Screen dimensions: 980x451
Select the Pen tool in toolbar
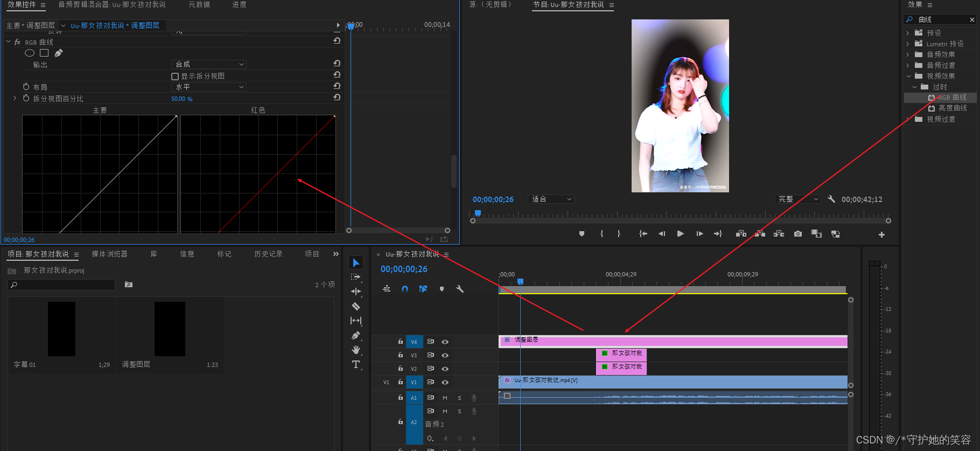[356, 335]
